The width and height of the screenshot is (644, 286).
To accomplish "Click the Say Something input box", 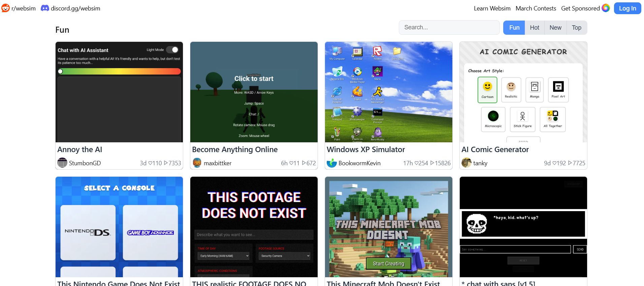I will click(515, 249).
